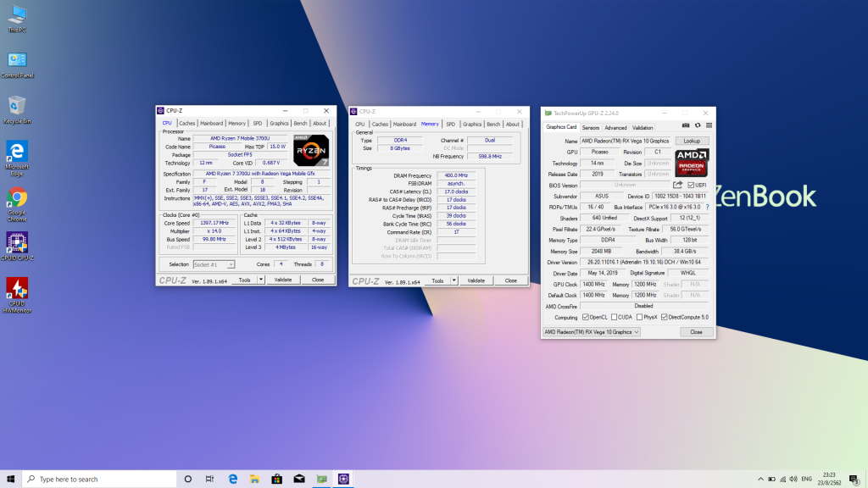Screen dimensions: 868x488
Task: Click the Cortana circle on the taskbar
Action: (x=187, y=480)
